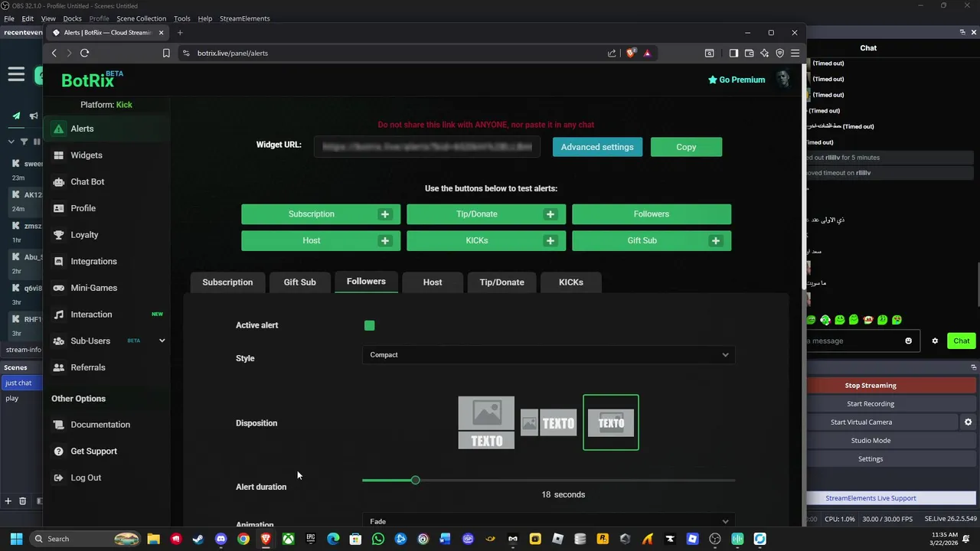Click Stop Streaming in OBS

click(x=871, y=385)
